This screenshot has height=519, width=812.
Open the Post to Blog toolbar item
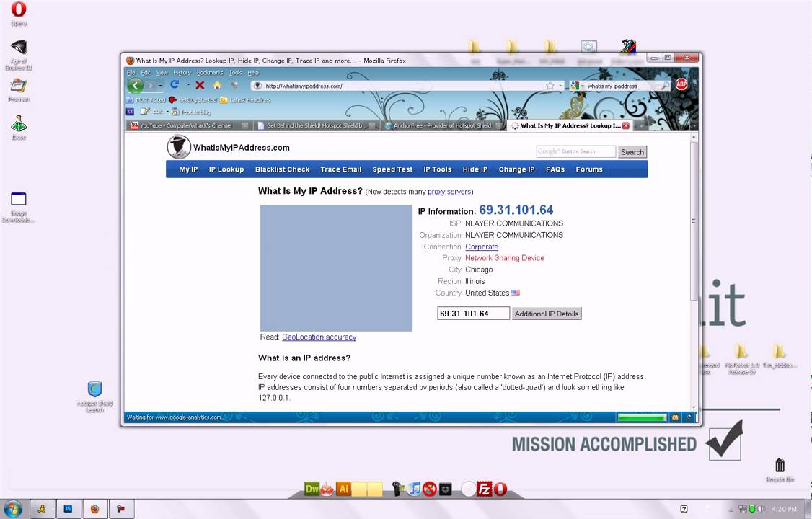[x=192, y=112]
